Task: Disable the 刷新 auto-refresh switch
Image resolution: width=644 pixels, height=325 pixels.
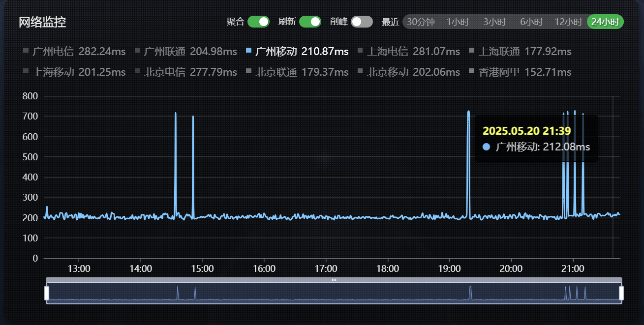Action: pos(310,22)
